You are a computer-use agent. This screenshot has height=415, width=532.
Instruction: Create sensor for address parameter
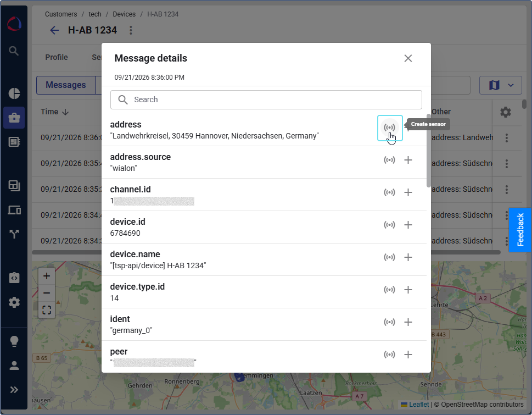point(389,128)
